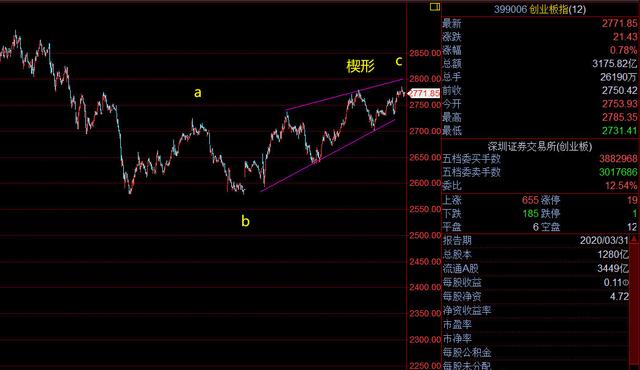Screen dimensions: 640x370
Task: Click the 2800.00 price axis label
Action: click(425, 79)
